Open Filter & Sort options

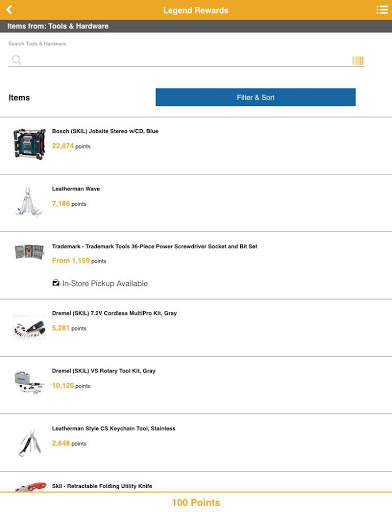point(256,97)
